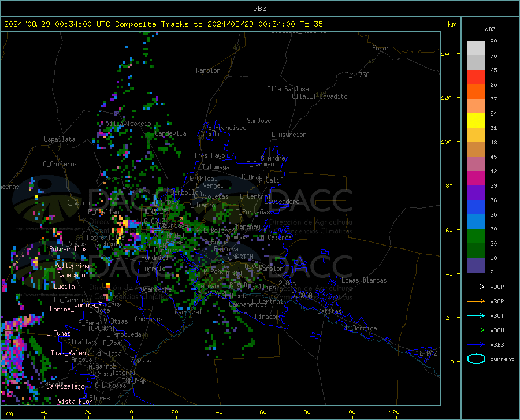This screenshot has width=520, height=420.
Task: Click the VBBB legend label
Action: click(497, 345)
